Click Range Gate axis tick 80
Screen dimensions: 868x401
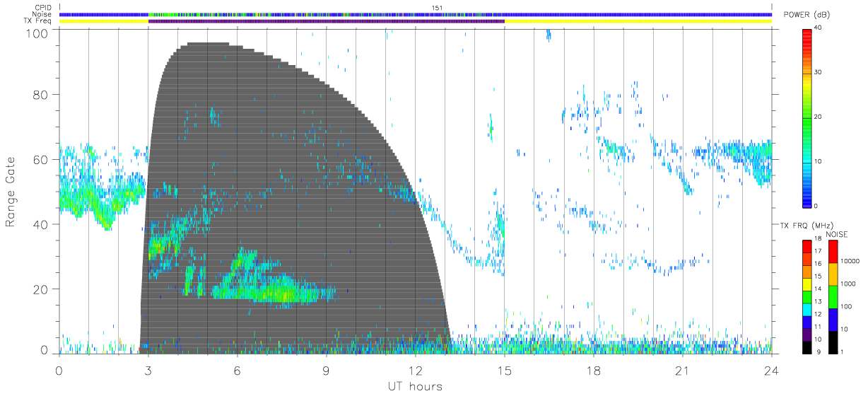point(40,94)
